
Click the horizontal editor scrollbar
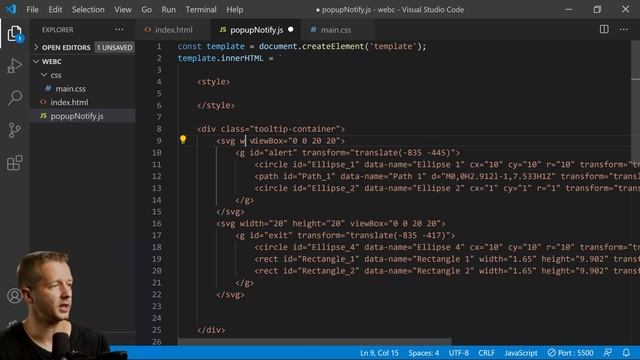(x=314, y=342)
